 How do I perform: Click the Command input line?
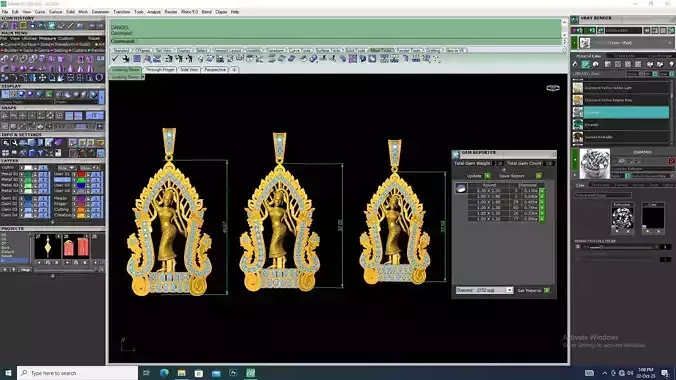pos(335,41)
